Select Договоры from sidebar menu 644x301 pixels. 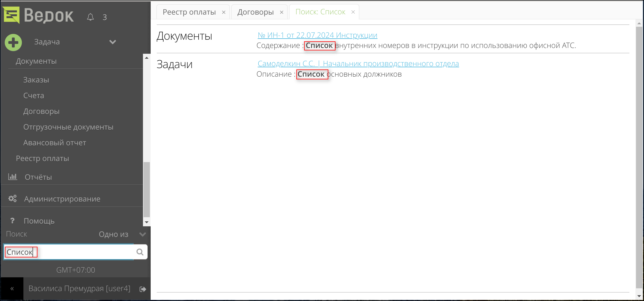42,111
